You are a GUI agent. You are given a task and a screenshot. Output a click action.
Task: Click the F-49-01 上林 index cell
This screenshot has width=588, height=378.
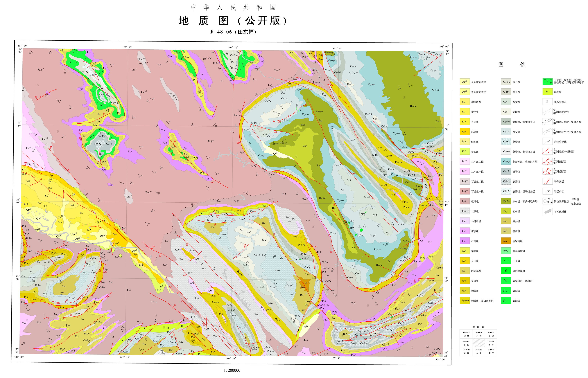[x=491, y=343]
